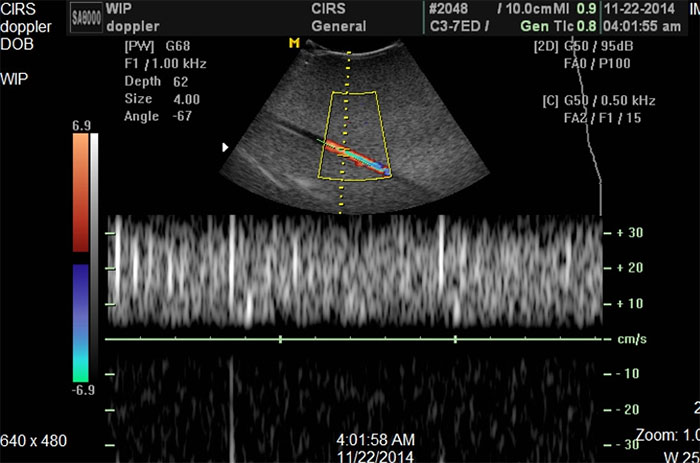The image size is (700, 463).
Task: Click the yellow dotted Doppler cursor line
Action: (x=344, y=133)
